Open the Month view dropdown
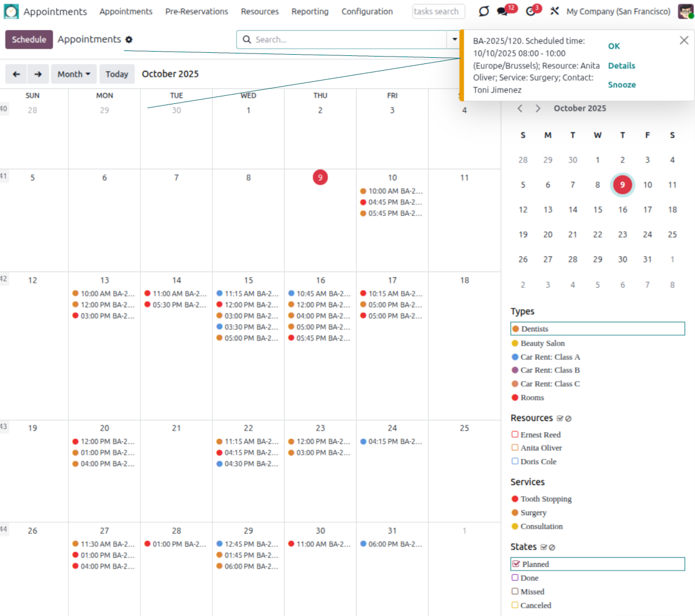 74,74
